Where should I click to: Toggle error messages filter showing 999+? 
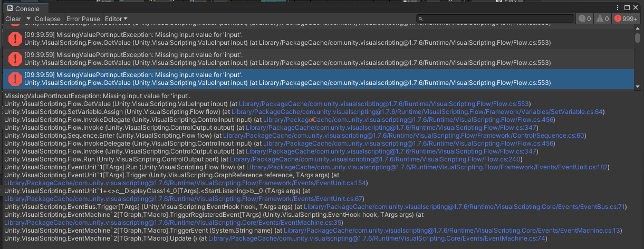[626, 18]
